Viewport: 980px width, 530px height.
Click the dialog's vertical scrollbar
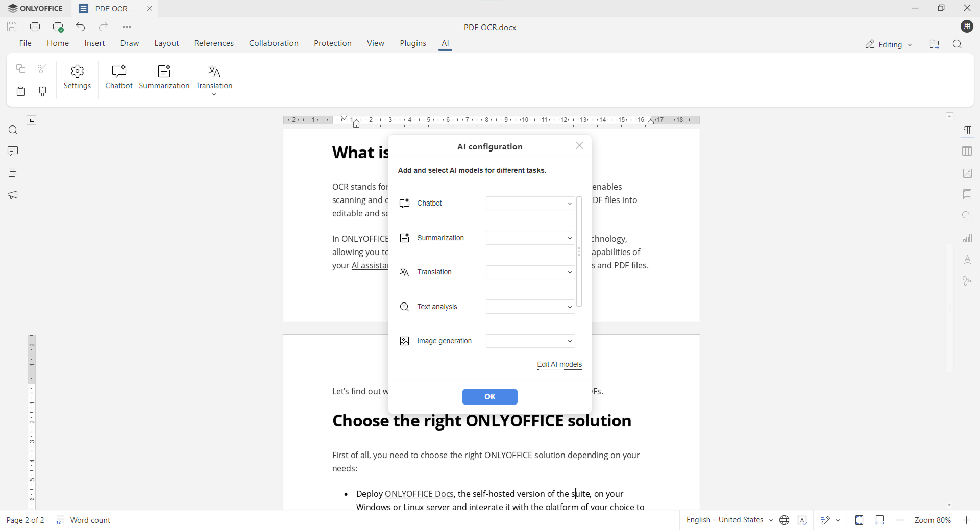pos(579,252)
